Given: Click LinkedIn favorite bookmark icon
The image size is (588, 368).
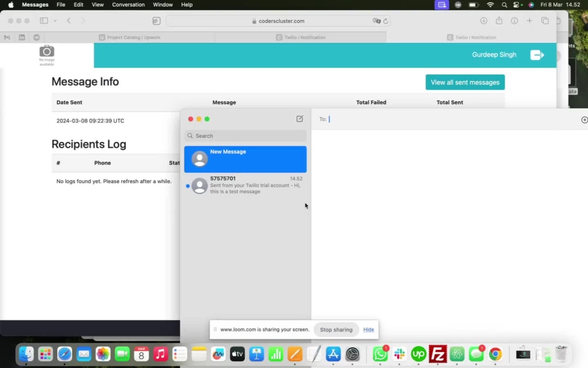Looking at the screenshot, I should (x=22, y=37).
